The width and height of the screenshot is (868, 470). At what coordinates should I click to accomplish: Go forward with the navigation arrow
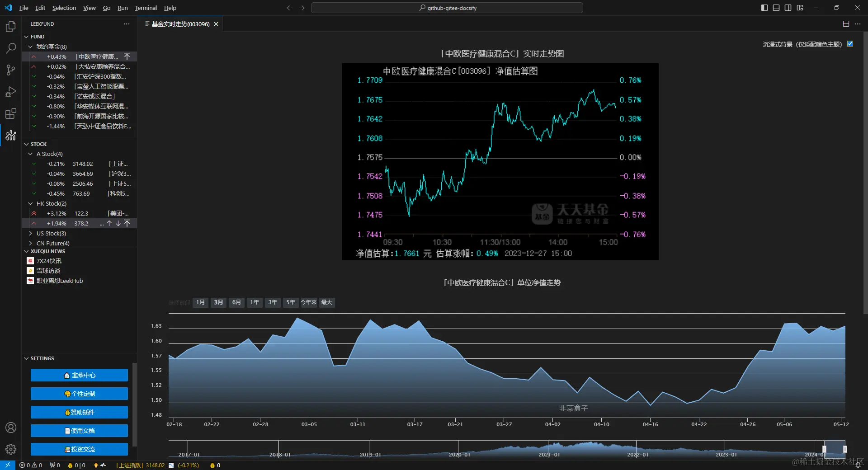(x=302, y=8)
